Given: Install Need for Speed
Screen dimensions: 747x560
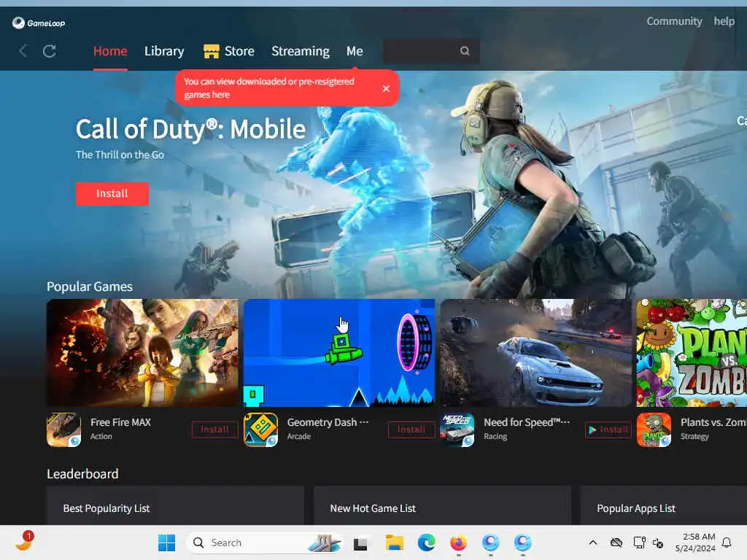Looking at the screenshot, I should coord(608,429).
